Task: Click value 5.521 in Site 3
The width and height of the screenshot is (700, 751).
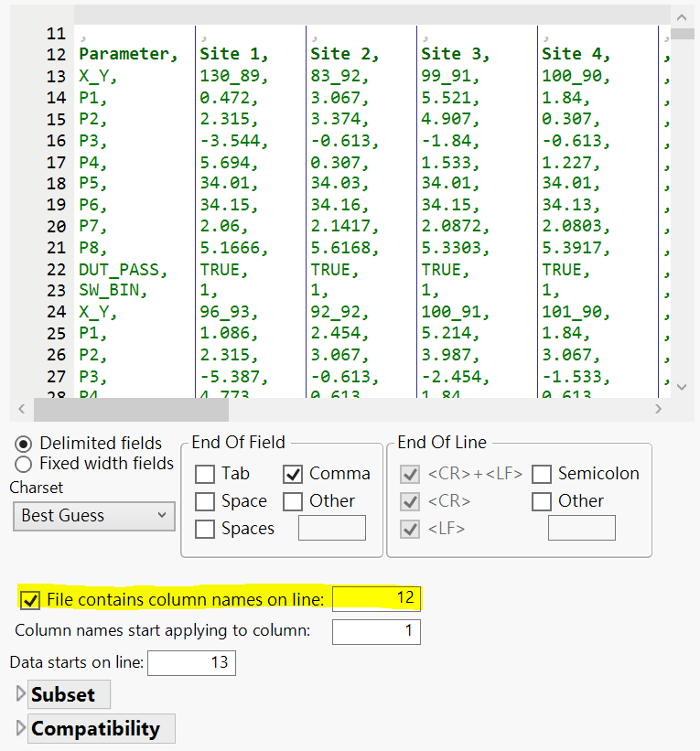Action: click(x=450, y=98)
